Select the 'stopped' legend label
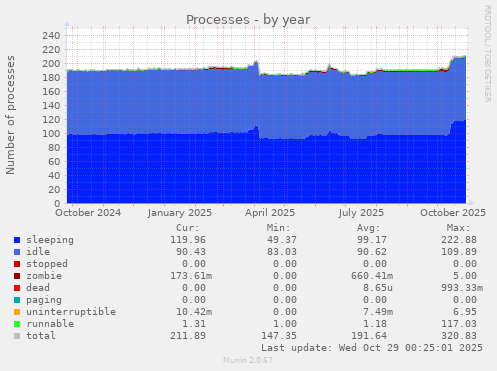This screenshot has width=497, height=371. point(47,264)
